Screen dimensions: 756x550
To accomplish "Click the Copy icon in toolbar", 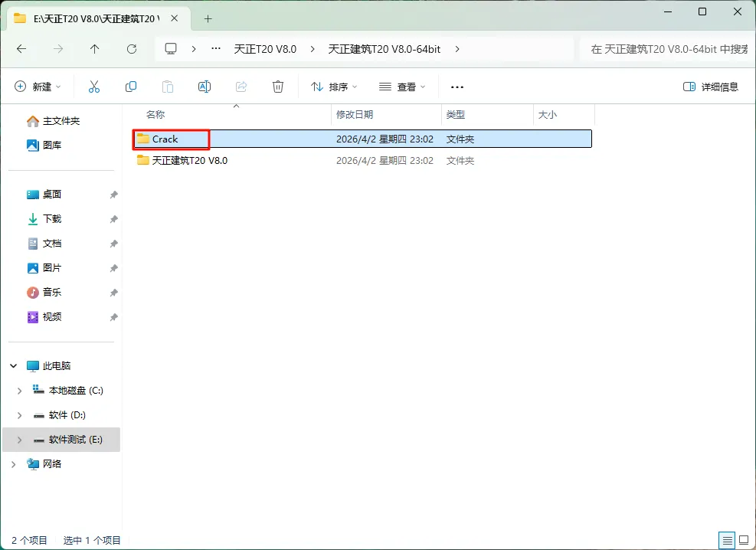I will 131,87.
